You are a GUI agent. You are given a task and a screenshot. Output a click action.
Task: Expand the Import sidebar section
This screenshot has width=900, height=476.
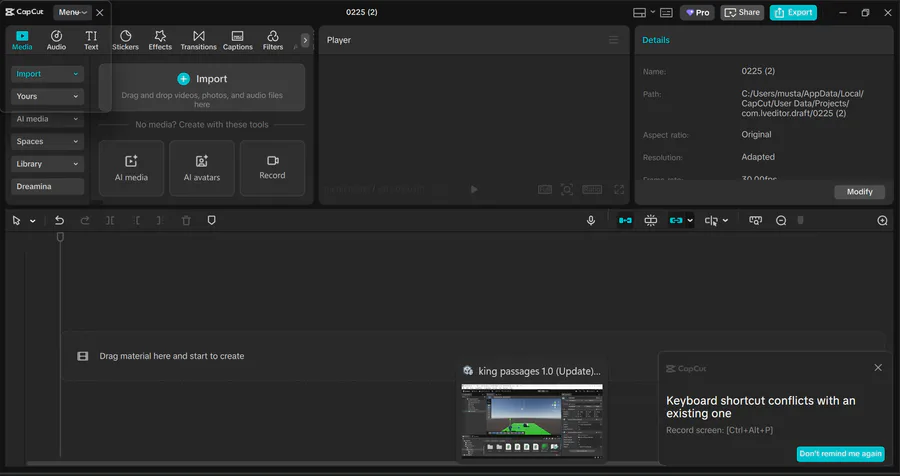pyautogui.click(x=47, y=73)
